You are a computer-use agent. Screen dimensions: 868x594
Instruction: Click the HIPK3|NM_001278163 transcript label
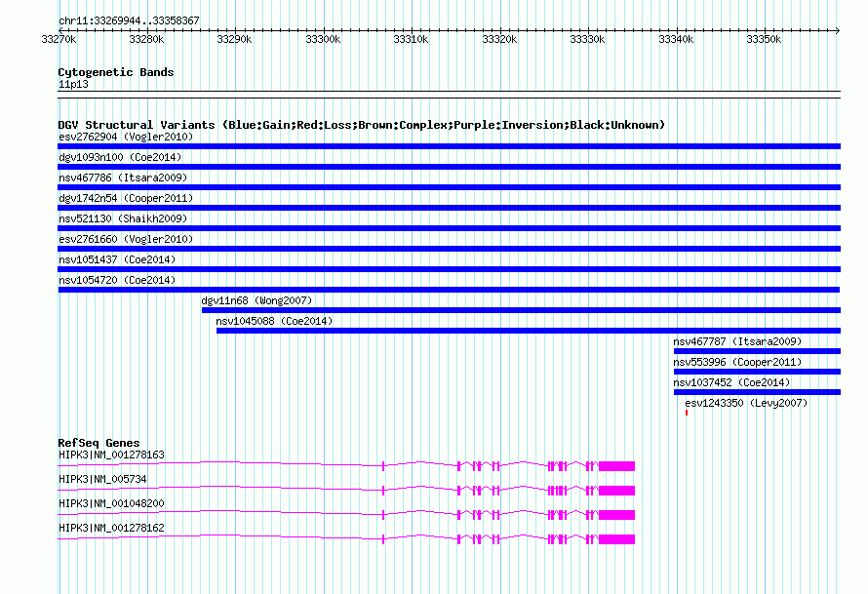click(111, 455)
